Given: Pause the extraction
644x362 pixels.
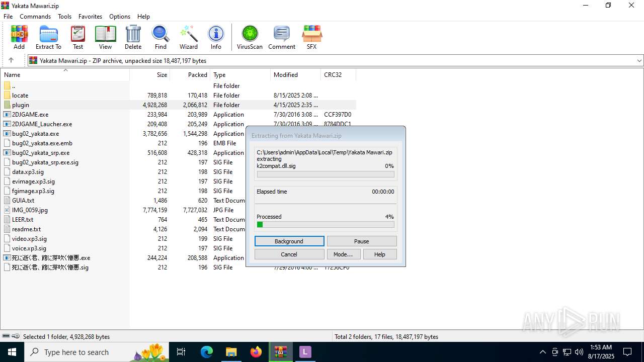Looking at the screenshot, I should (x=362, y=241).
